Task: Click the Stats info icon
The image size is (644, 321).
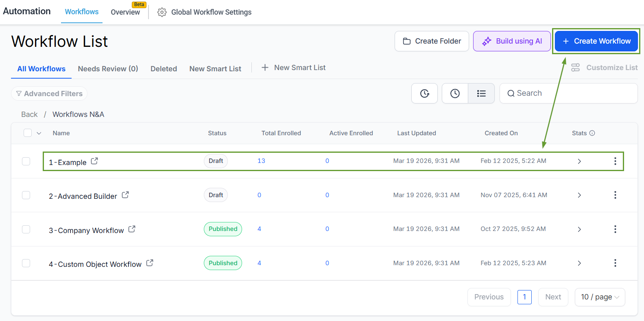Action: point(592,133)
